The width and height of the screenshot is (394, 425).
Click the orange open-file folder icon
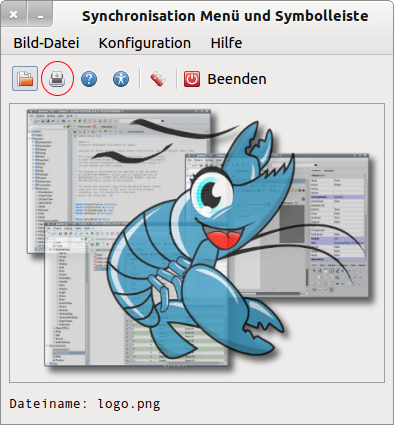click(x=25, y=79)
